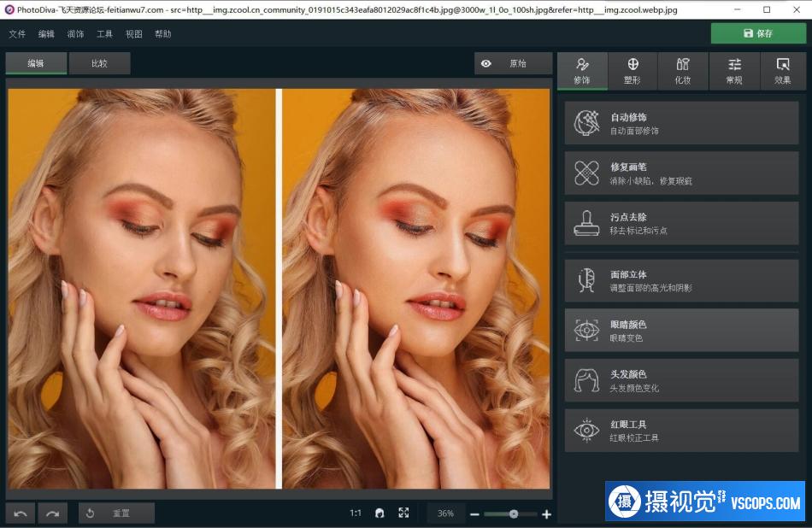
Task: Minimize the PhotoDiva window
Action: (738, 9)
